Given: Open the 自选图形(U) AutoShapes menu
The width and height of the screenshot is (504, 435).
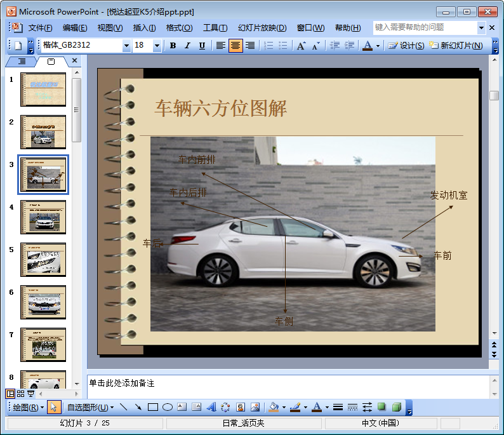Looking at the screenshot, I should (90, 408).
